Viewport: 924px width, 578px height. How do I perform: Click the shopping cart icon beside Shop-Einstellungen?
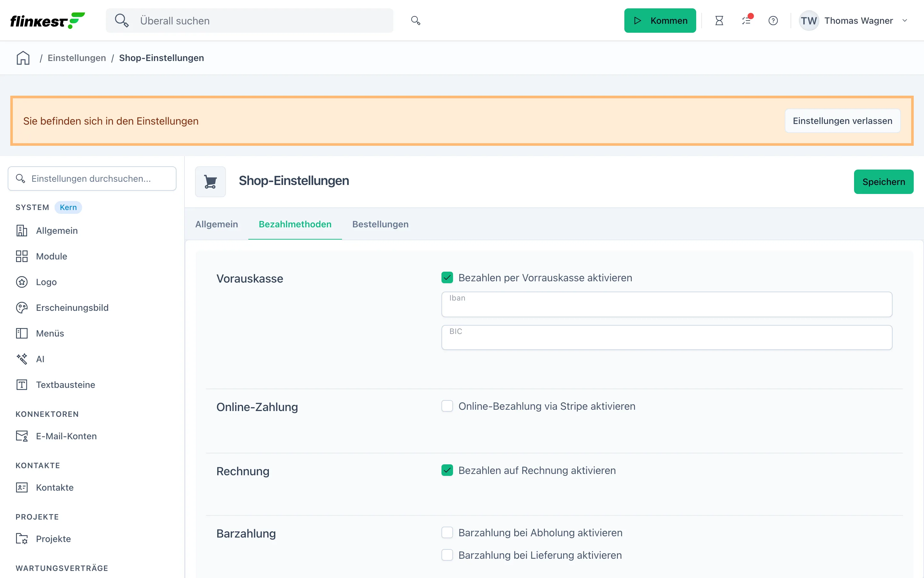click(210, 181)
